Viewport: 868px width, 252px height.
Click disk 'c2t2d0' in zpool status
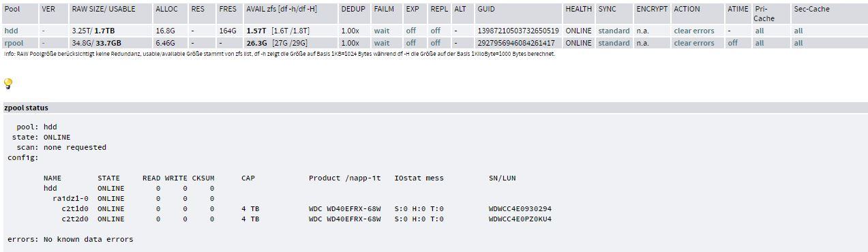[x=74, y=219]
